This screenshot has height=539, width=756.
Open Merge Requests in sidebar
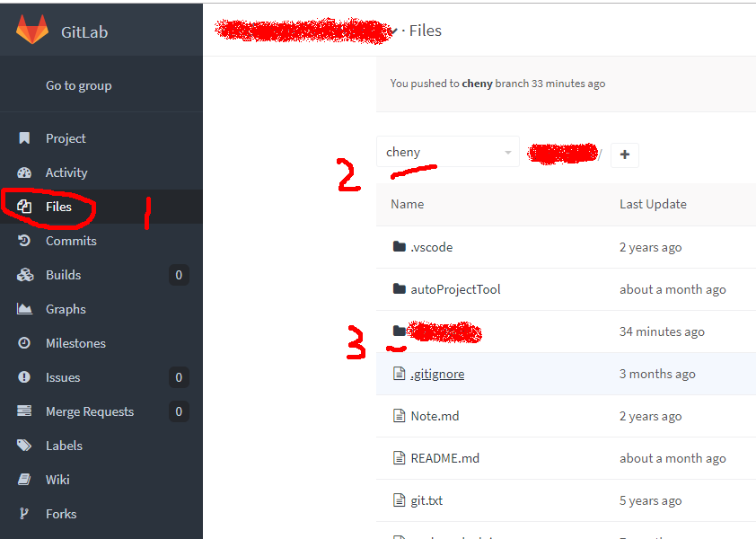(90, 411)
